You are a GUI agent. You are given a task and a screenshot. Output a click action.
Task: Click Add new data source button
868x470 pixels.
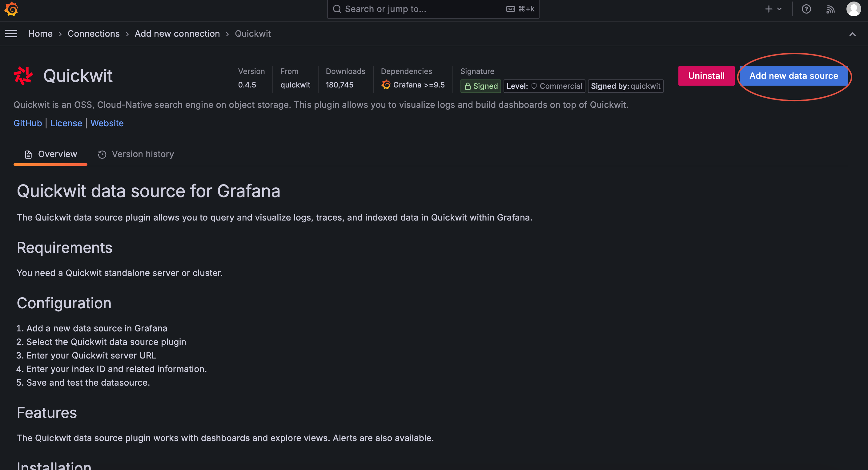coord(794,76)
